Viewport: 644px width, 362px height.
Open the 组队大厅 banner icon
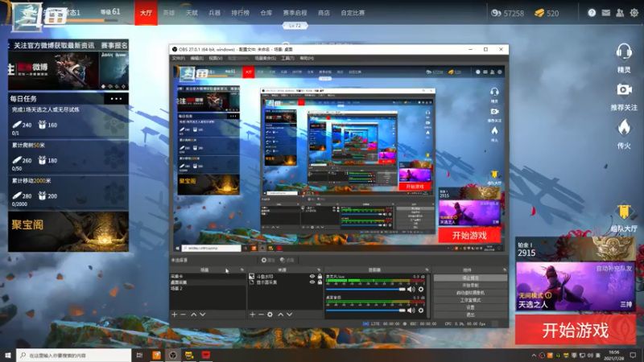624,212
